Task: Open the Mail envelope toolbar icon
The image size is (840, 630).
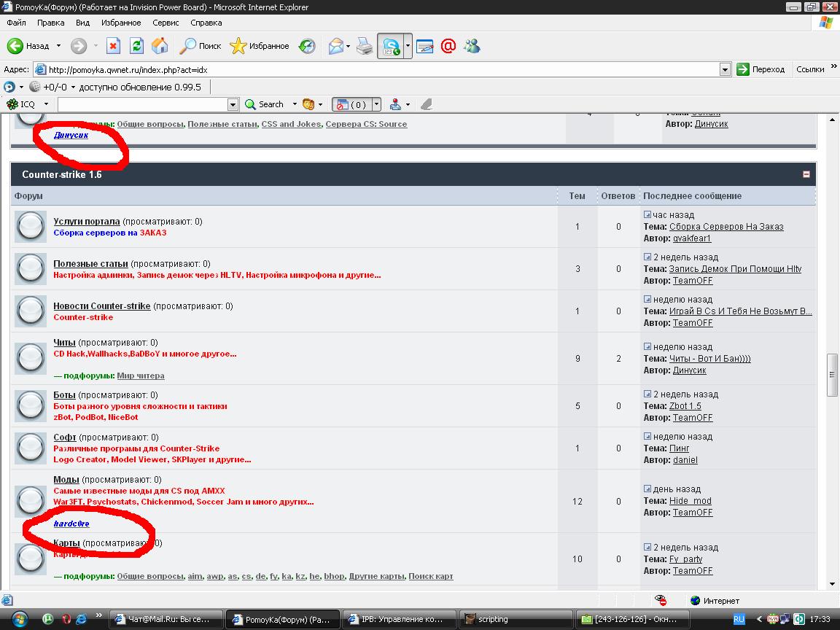Action: tap(336, 46)
